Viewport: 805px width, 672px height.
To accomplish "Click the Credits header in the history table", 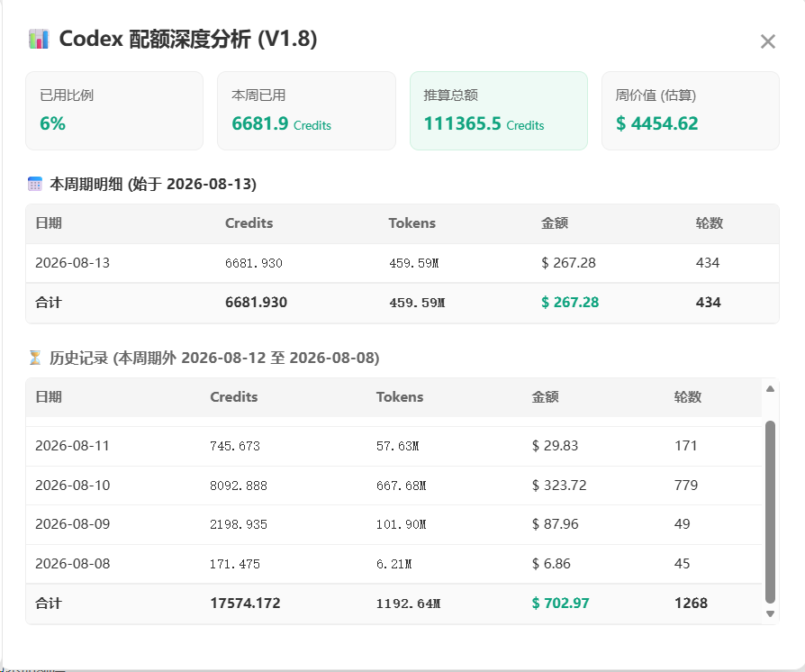I will coord(233,396).
